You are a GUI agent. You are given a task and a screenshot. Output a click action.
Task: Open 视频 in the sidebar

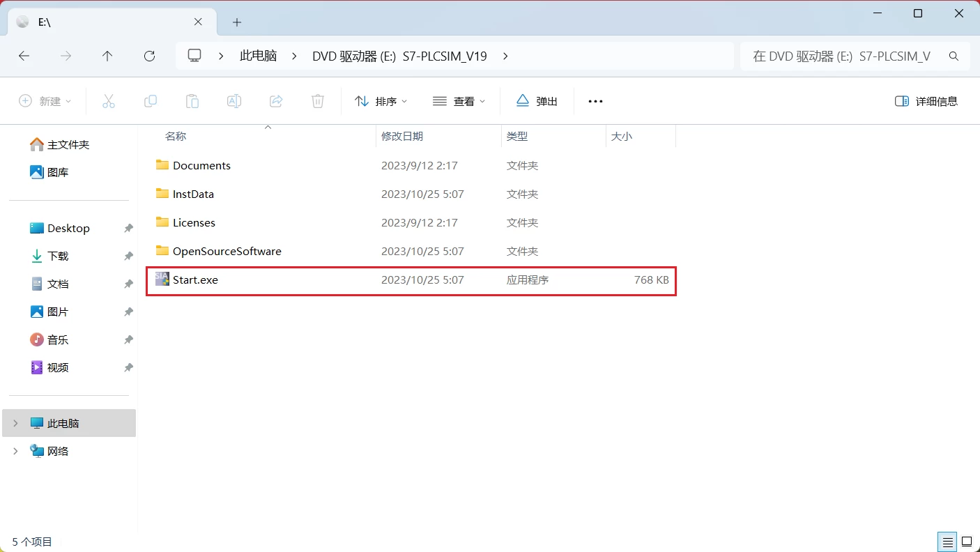click(58, 367)
